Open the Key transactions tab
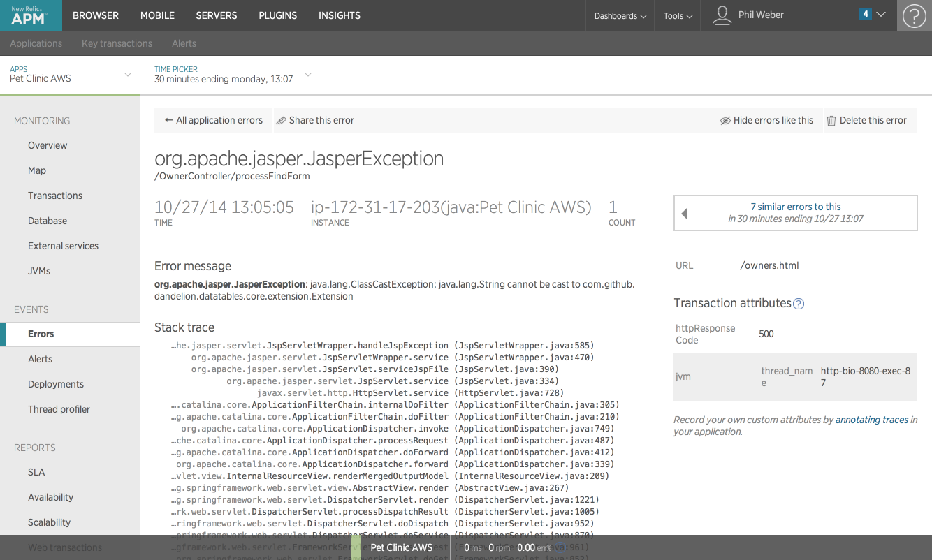The height and width of the screenshot is (560, 932). pyautogui.click(x=117, y=43)
